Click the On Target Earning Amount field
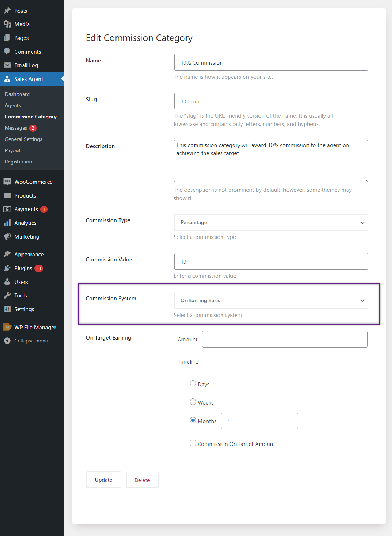 (x=285, y=339)
